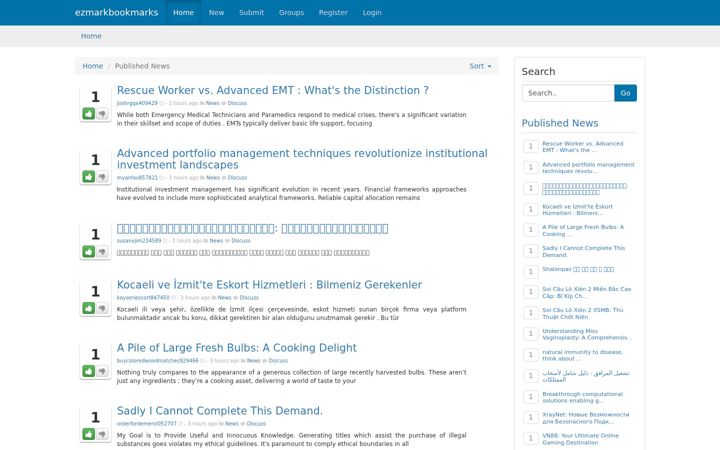
Task: Click Discuss under Kocaeli ve İzmit'te story
Action: click(x=249, y=298)
